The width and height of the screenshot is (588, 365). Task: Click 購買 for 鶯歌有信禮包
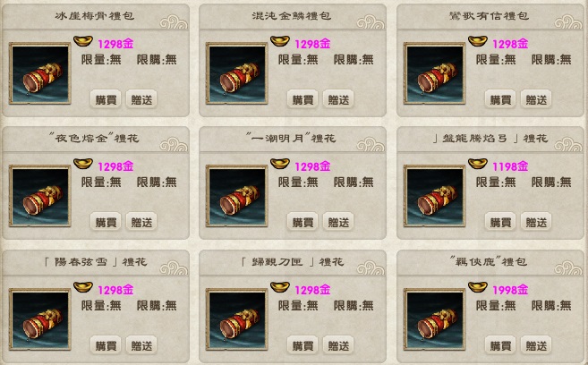[500, 99]
